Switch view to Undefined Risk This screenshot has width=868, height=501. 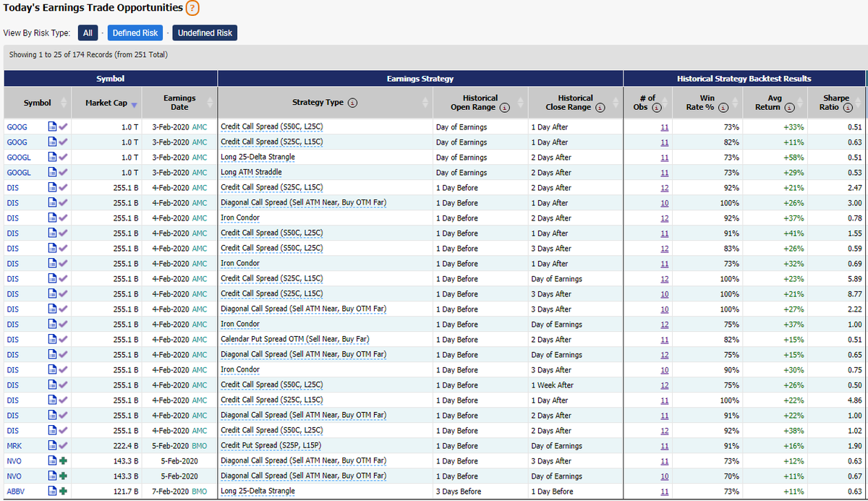point(205,33)
